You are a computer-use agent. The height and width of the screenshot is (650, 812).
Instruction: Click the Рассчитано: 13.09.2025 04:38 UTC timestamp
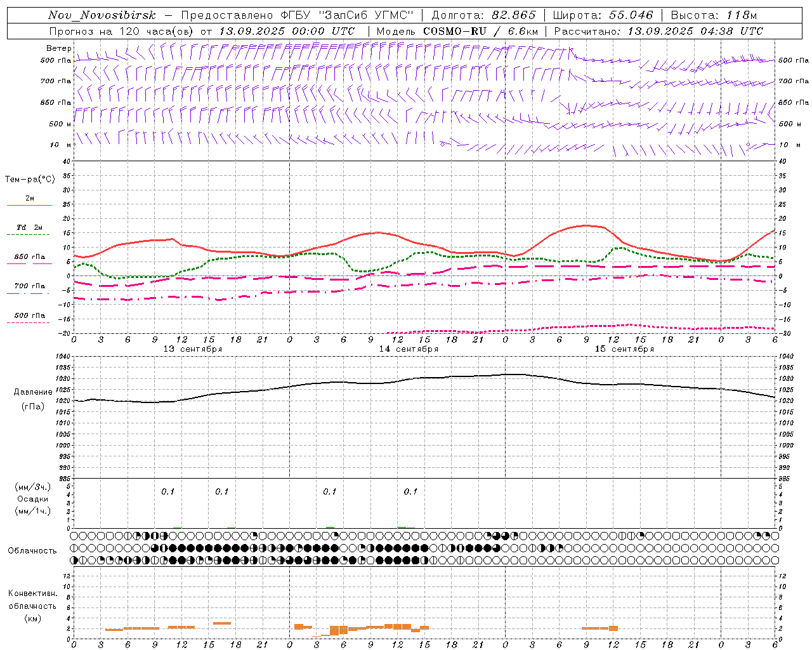(658, 31)
